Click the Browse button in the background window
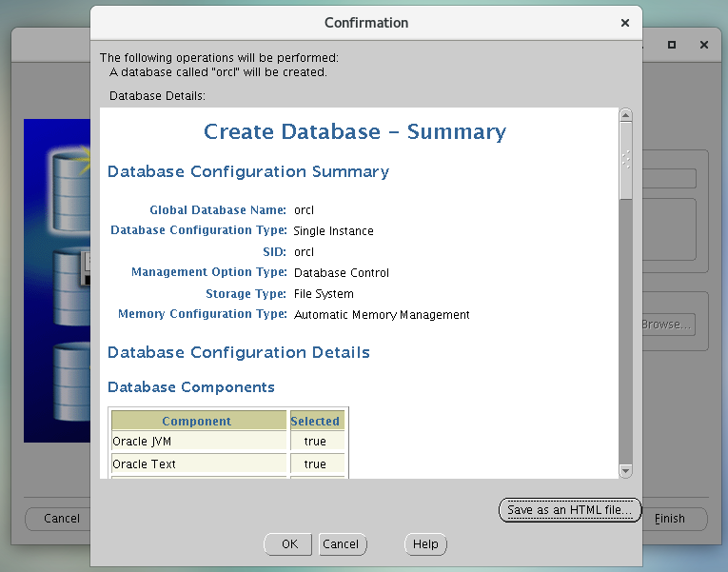 669,325
